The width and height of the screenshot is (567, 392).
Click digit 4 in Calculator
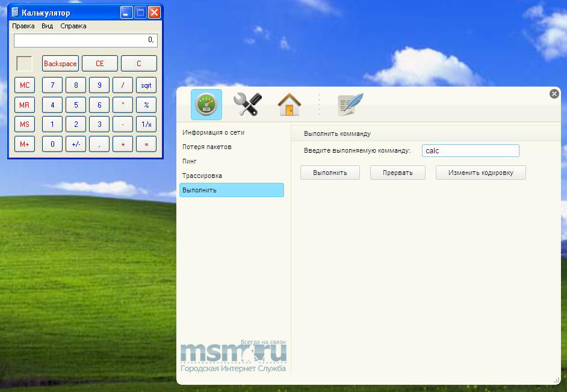click(52, 105)
